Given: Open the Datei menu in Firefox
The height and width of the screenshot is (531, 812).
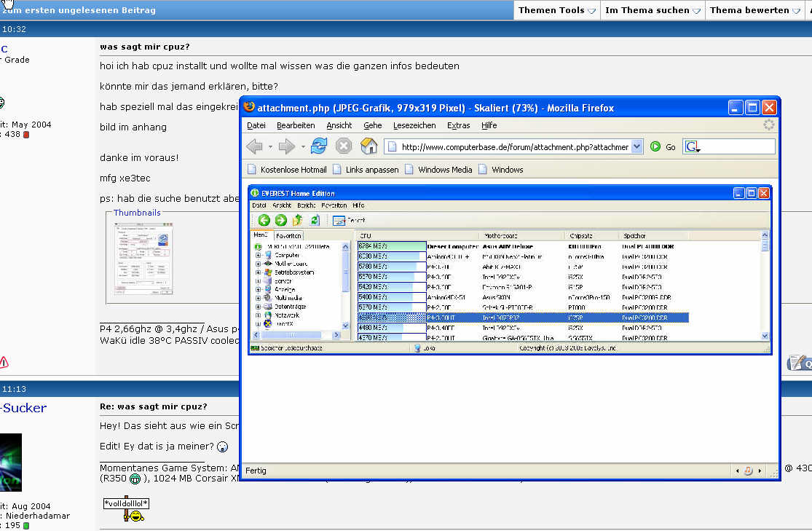Looking at the screenshot, I should [256, 125].
